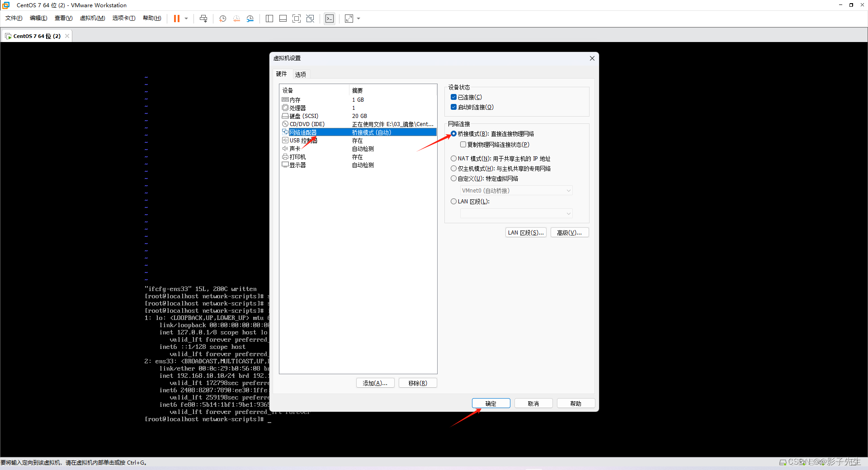This screenshot has height=470, width=868.
Task: Select the 硬盘 (SCSI) device row
Action: pos(358,116)
